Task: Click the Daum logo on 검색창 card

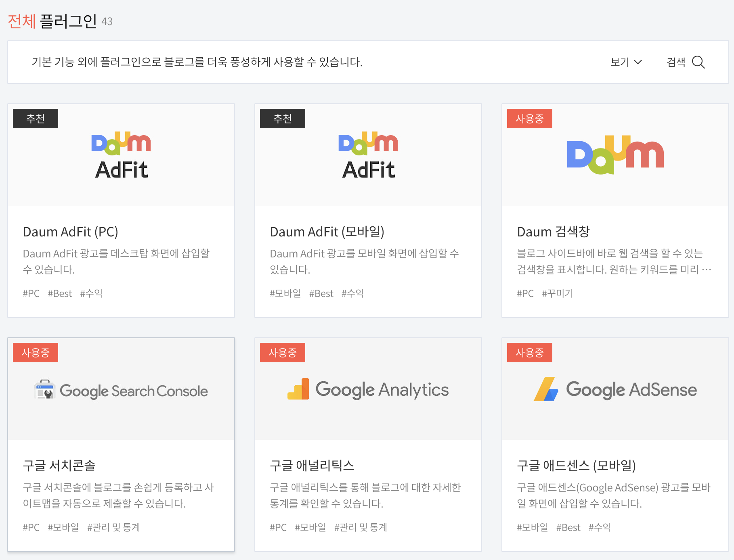Action: coord(615,155)
